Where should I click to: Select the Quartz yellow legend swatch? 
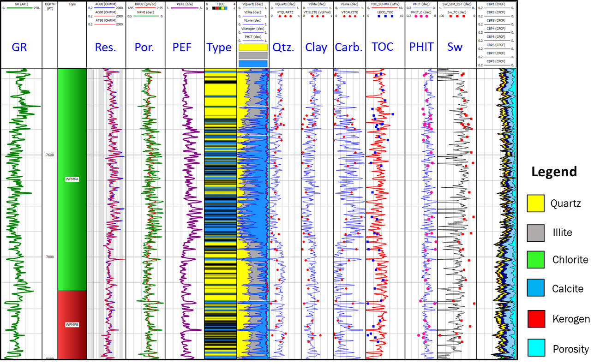tap(536, 203)
